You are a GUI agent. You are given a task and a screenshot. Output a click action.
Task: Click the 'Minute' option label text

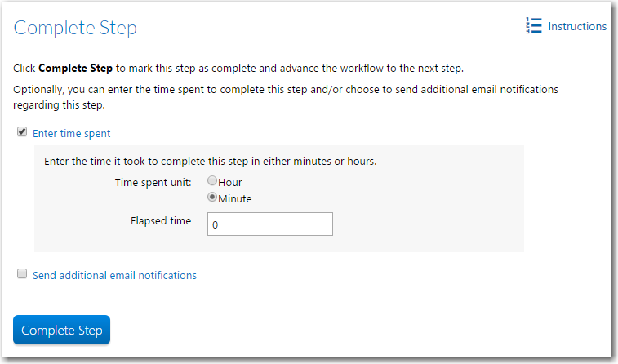[235, 198]
